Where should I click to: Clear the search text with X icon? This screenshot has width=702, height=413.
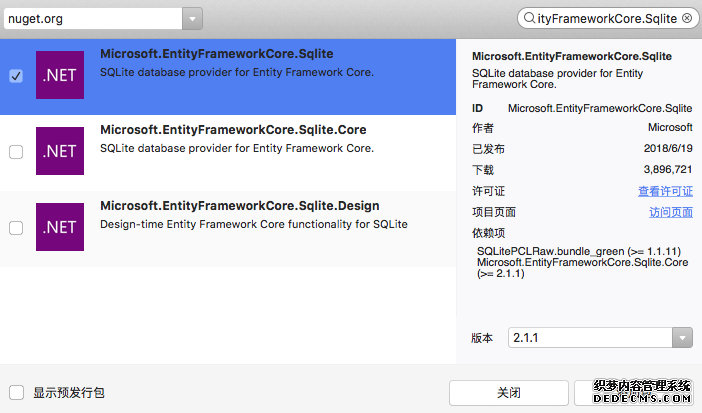coord(687,18)
